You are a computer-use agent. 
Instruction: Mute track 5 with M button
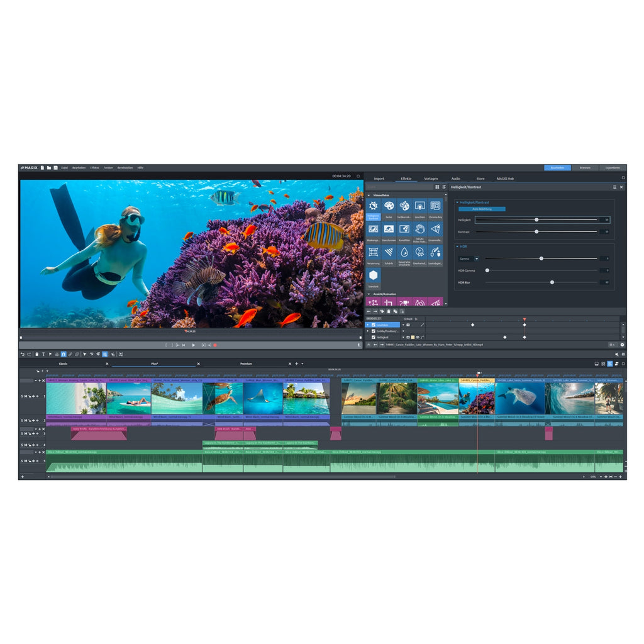[x=25, y=461]
